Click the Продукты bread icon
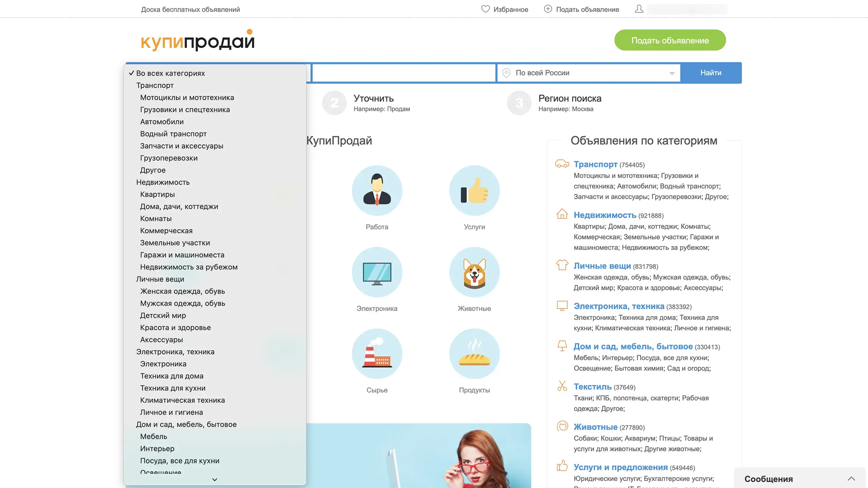The height and width of the screenshot is (488, 868). pos(474,354)
